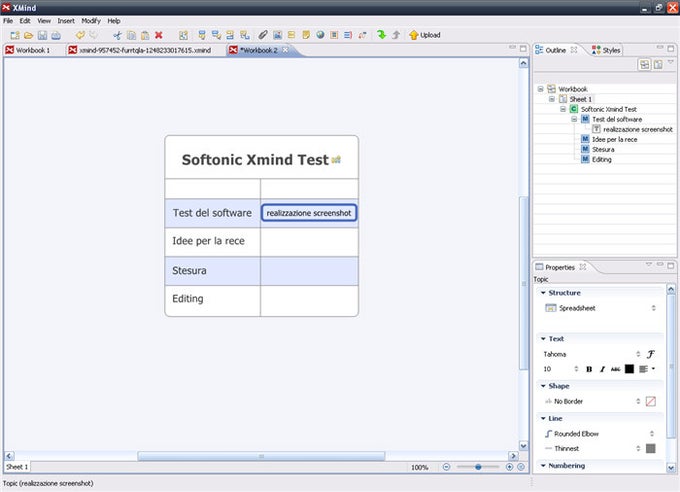Image resolution: width=680 pixels, height=492 pixels.
Task: Collapse the Line section
Action: [x=543, y=418]
